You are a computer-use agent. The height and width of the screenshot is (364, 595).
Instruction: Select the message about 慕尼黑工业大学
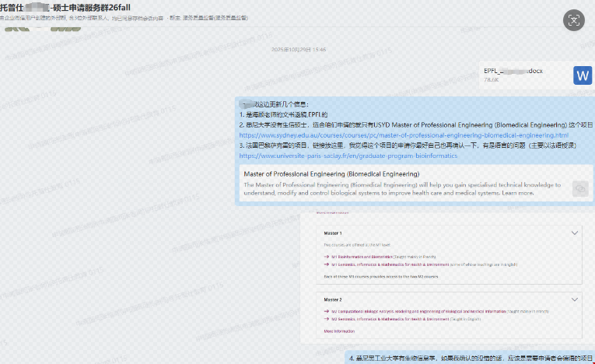click(x=470, y=358)
